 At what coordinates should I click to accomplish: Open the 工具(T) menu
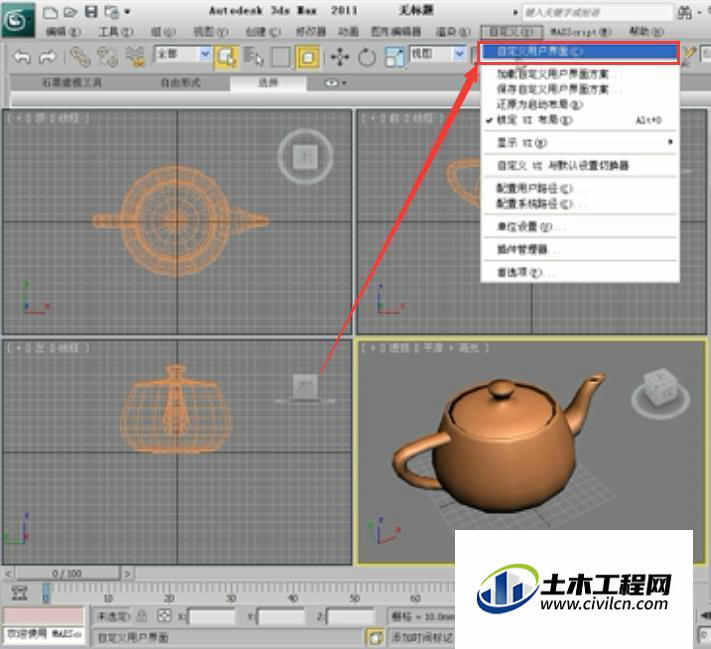coord(116,31)
